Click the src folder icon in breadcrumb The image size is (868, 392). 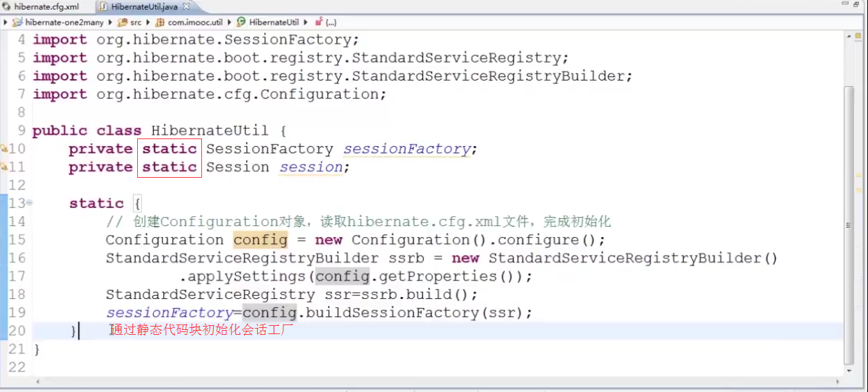click(123, 22)
